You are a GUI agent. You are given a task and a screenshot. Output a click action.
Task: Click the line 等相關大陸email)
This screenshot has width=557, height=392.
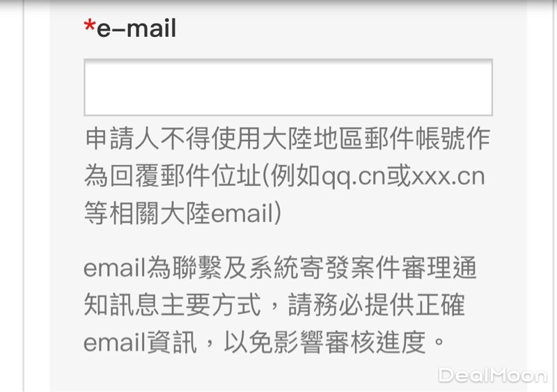pyautogui.click(x=183, y=213)
